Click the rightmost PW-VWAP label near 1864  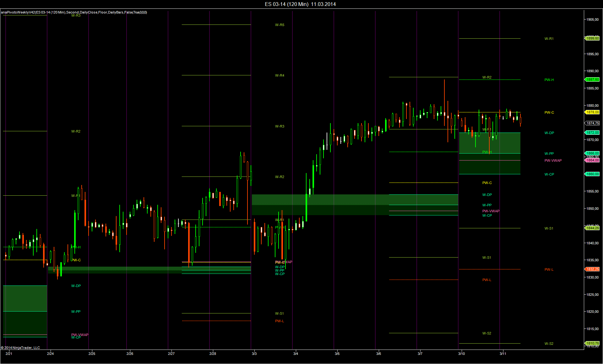point(553,160)
